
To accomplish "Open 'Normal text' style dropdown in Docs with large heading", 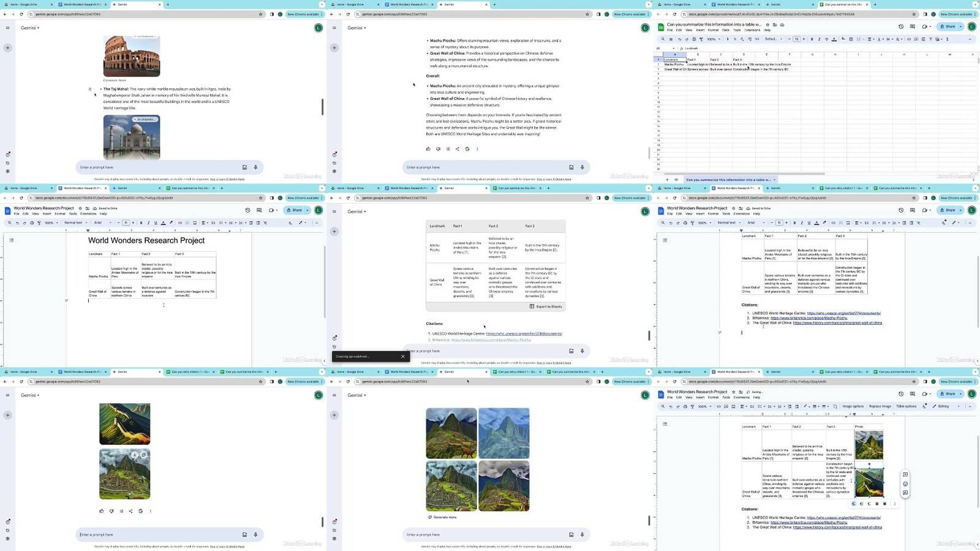I will click(75, 222).
